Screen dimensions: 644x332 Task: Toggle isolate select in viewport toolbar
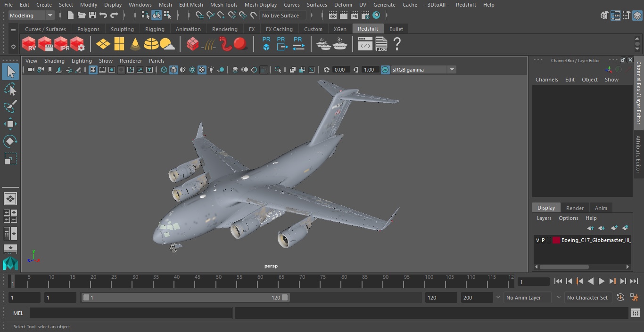tap(278, 70)
